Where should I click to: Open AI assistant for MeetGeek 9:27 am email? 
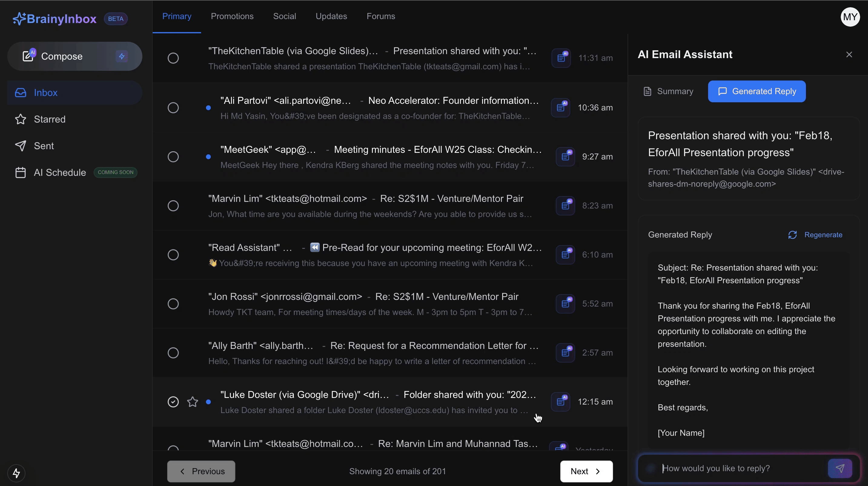coord(565,157)
